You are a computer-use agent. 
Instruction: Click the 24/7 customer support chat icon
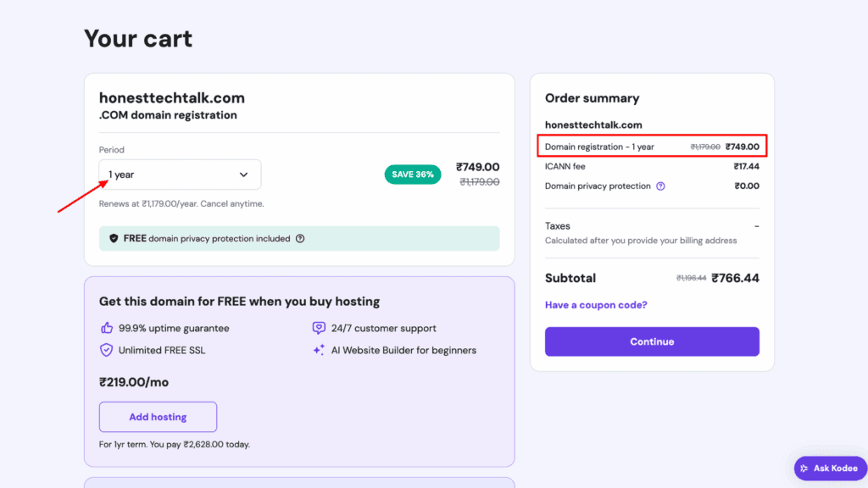[x=318, y=327]
